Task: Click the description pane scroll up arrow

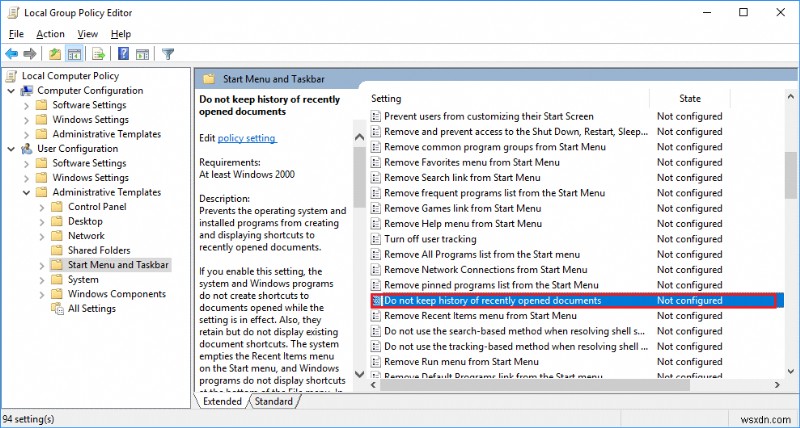Action: pyautogui.click(x=359, y=137)
